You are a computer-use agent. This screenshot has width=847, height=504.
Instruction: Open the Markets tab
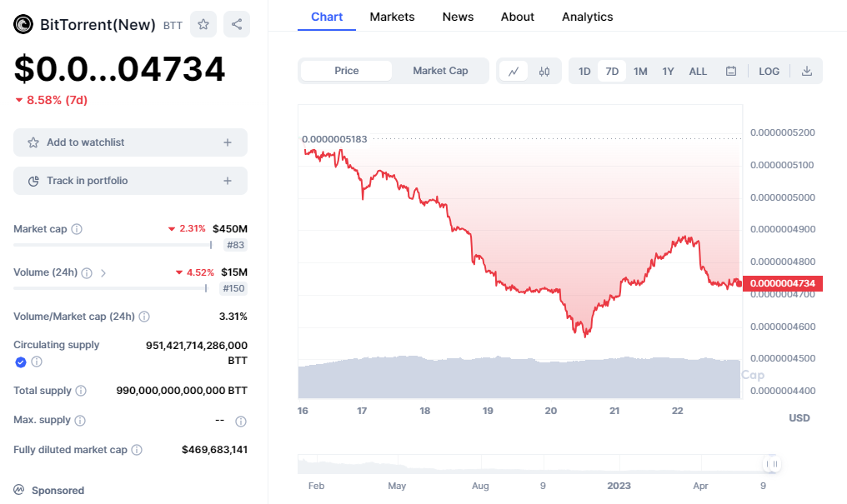392,17
